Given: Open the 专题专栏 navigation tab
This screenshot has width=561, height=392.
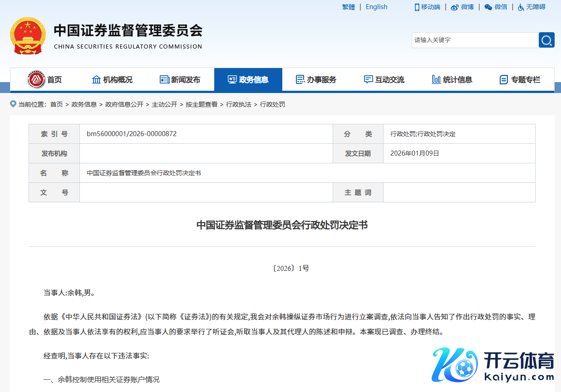Looking at the screenshot, I should pos(520,80).
